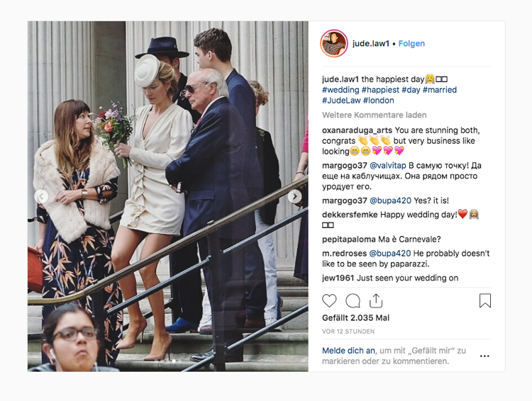Open the #london hashtag link
Image resolution: width=532 pixels, height=401 pixels.
point(378,101)
